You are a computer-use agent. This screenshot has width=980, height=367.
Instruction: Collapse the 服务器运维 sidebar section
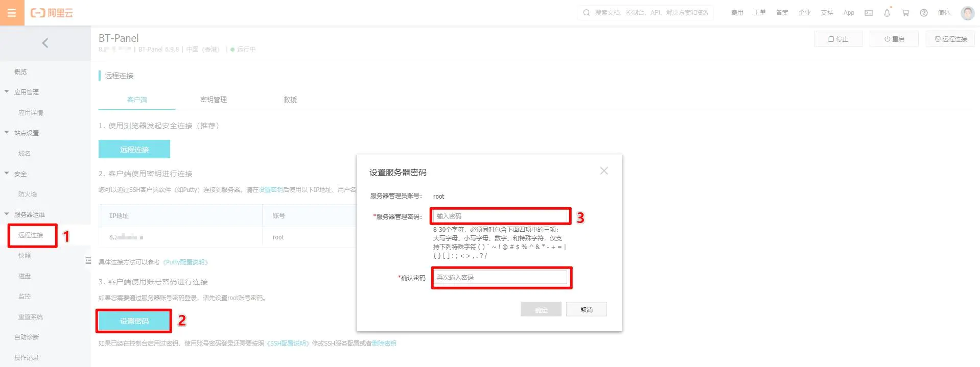[x=7, y=214]
